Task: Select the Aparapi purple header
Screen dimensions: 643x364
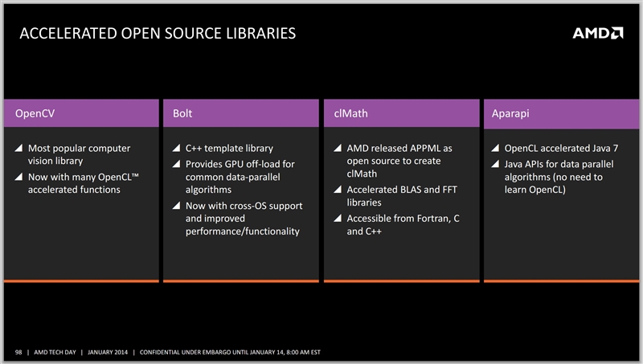Action: tap(561, 114)
